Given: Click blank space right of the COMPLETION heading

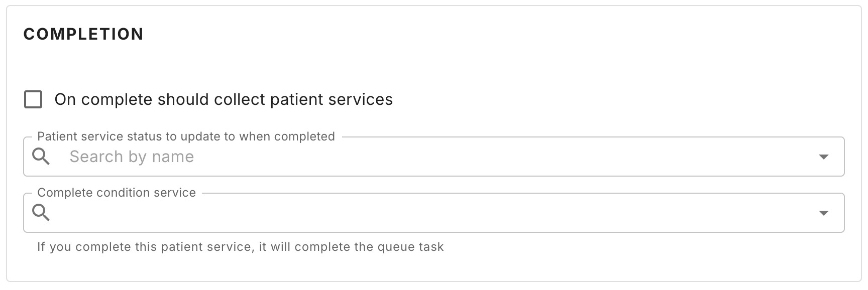Looking at the screenshot, I should pos(452,34).
